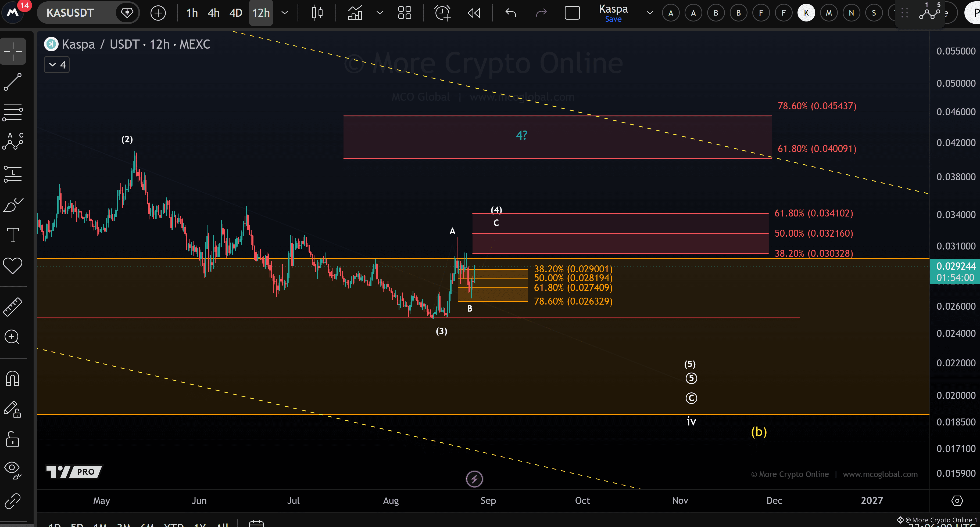Select the '4?' wave label in upper zone
This screenshot has height=527, width=980.
coord(521,135)
